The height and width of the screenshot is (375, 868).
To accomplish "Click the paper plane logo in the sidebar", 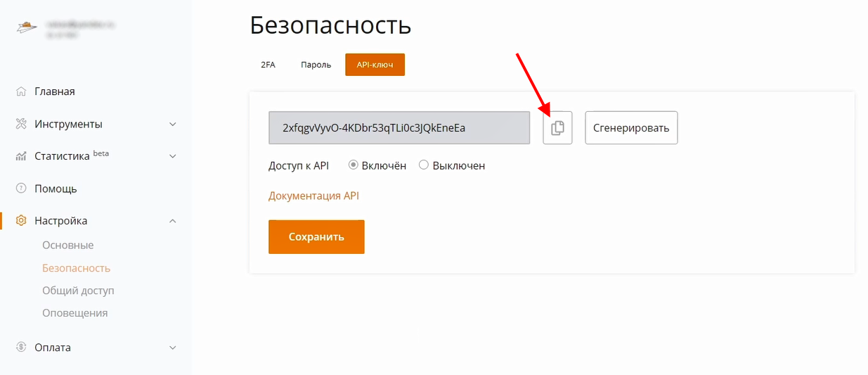I will 26,28.
